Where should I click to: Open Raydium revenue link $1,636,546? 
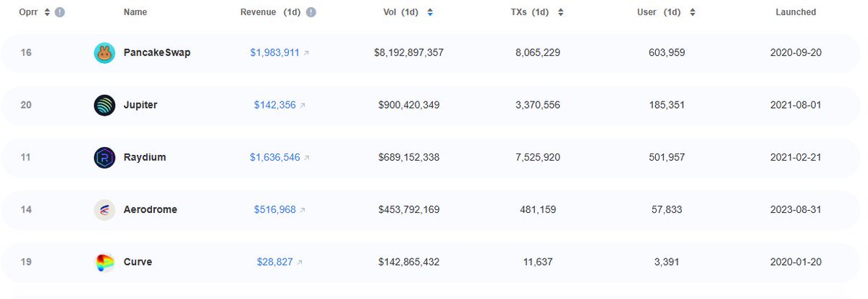(x=274, y=157)
